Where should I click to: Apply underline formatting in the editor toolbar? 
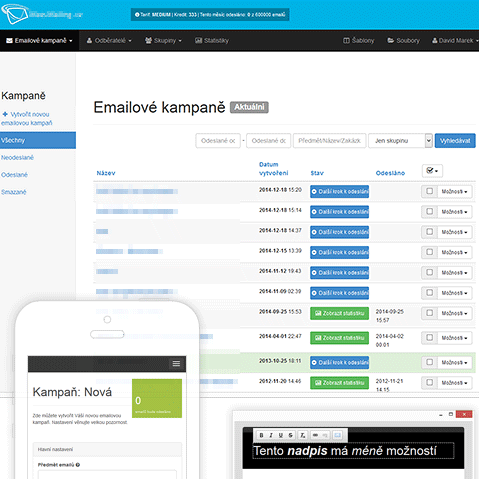[281, 435]
